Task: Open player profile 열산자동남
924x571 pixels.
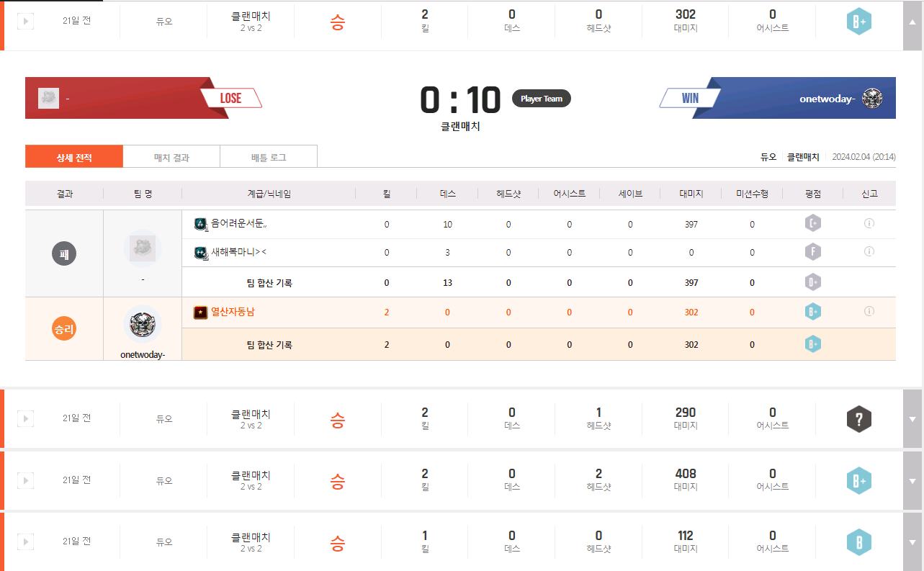Action: [233, 313]
